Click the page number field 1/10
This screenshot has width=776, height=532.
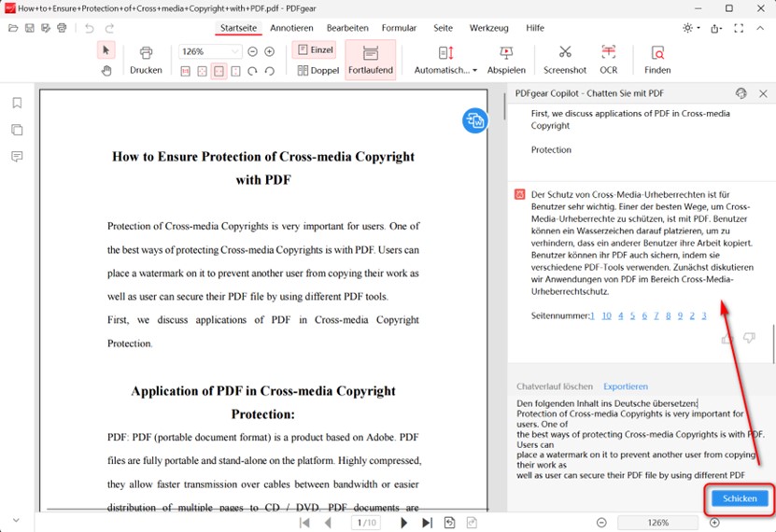click(366, 523)
